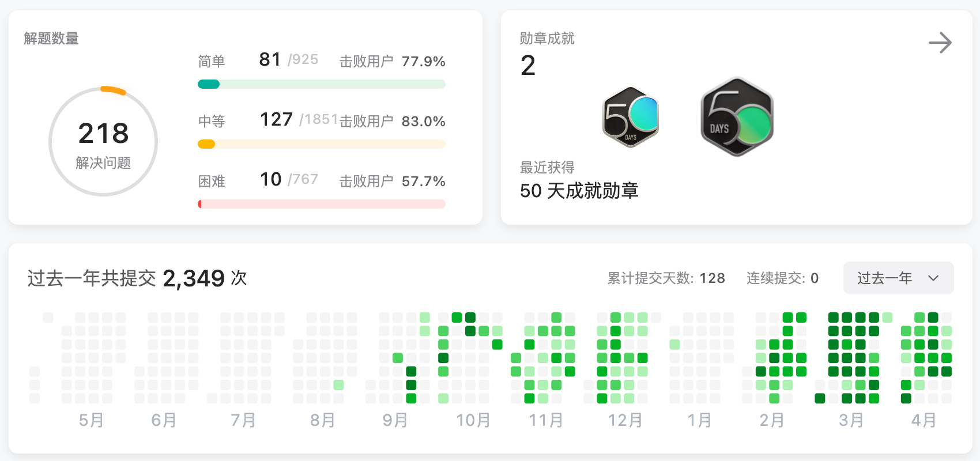The width and height of the screenshot is (980, 461).
Task: Click the 勋章成就 heading
Action: [547, 39]
